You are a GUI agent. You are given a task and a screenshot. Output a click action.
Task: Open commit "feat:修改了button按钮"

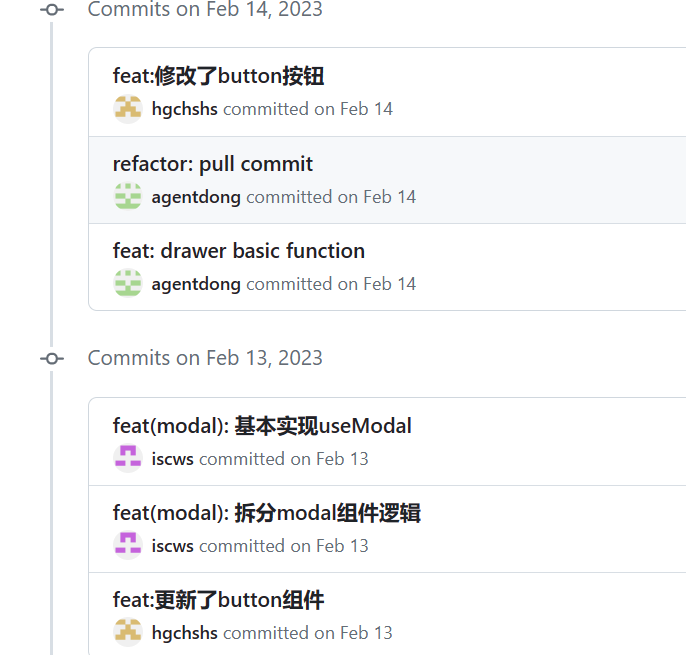218,77
